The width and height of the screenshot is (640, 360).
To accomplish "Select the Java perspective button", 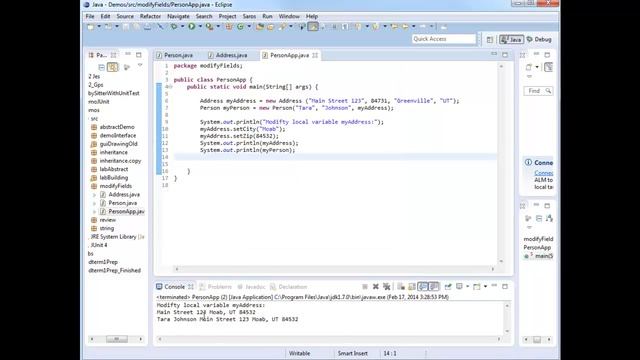I will (x=511, y=40).
